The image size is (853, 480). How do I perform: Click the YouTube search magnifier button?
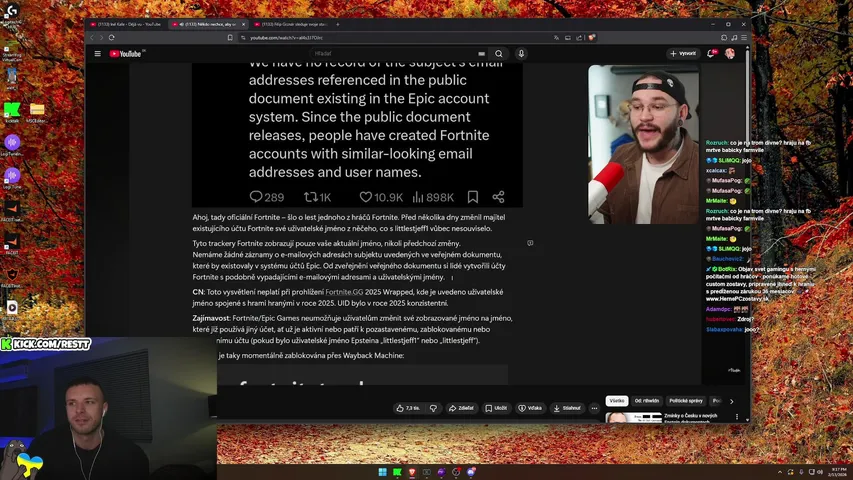pos(498,53)
